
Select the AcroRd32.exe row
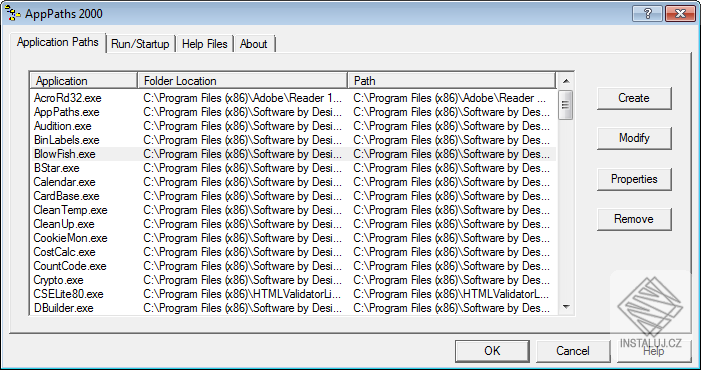pyautogui.click(x=293, y=98)
